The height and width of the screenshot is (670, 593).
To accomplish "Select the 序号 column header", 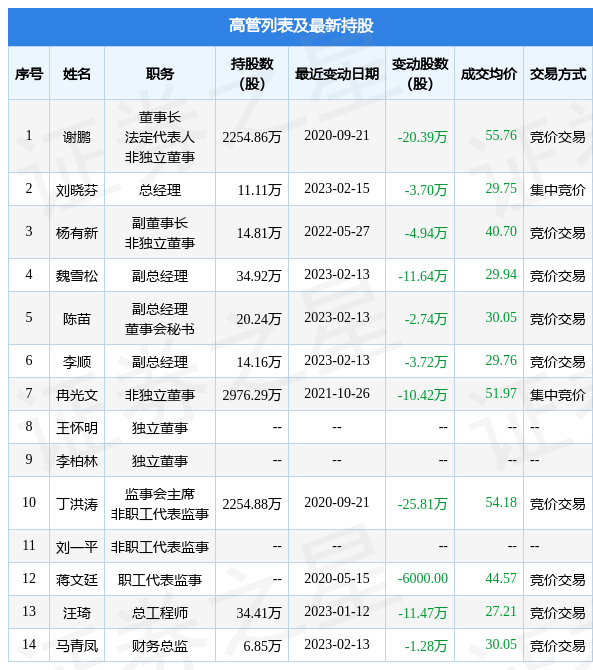I will coord(29,74).
